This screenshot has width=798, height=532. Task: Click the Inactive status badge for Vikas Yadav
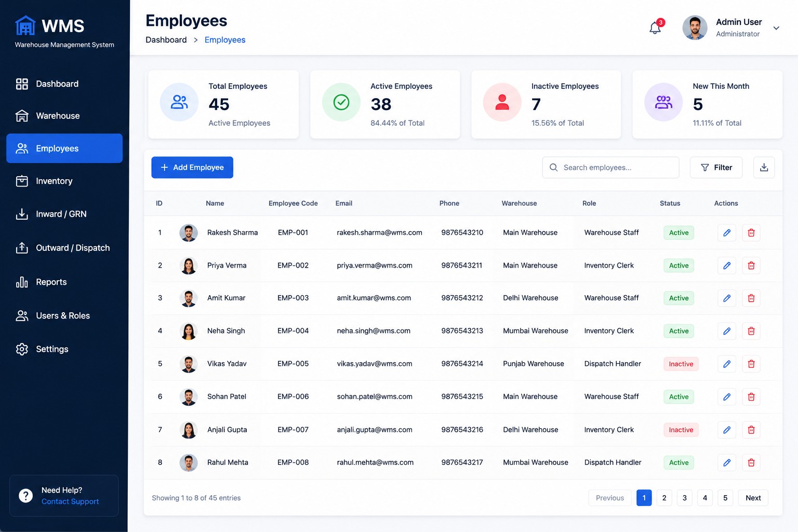pyautogui.click(x=681, y=364)
